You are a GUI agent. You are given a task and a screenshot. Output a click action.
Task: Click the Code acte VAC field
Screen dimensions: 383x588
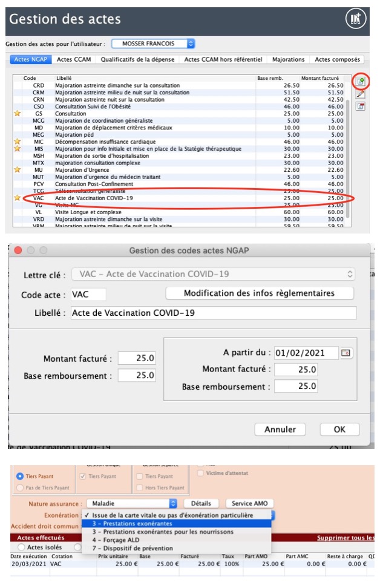[x=88, y=294]
